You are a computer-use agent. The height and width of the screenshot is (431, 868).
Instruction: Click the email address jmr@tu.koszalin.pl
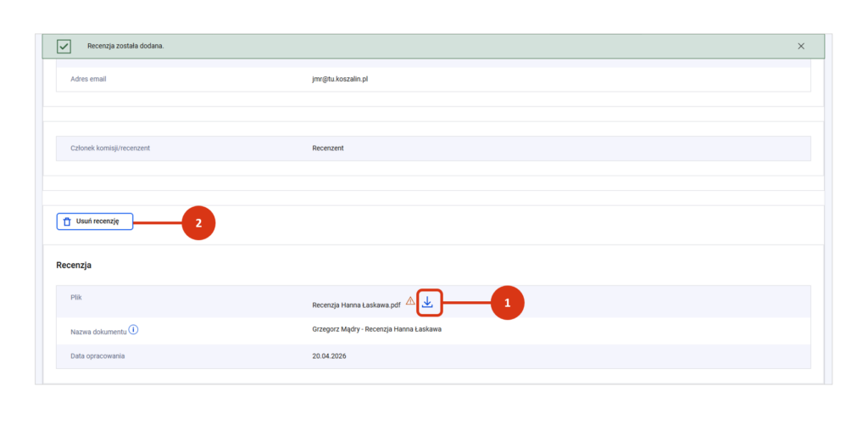pos(340,79)
